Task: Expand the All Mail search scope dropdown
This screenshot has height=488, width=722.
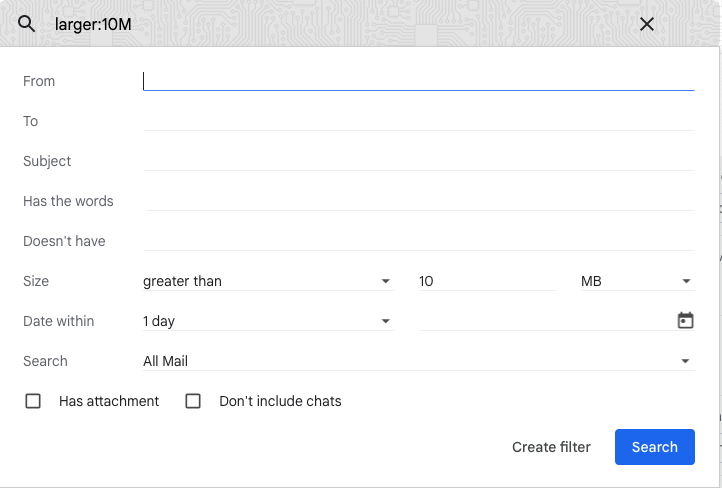Action: click(419, 361)
